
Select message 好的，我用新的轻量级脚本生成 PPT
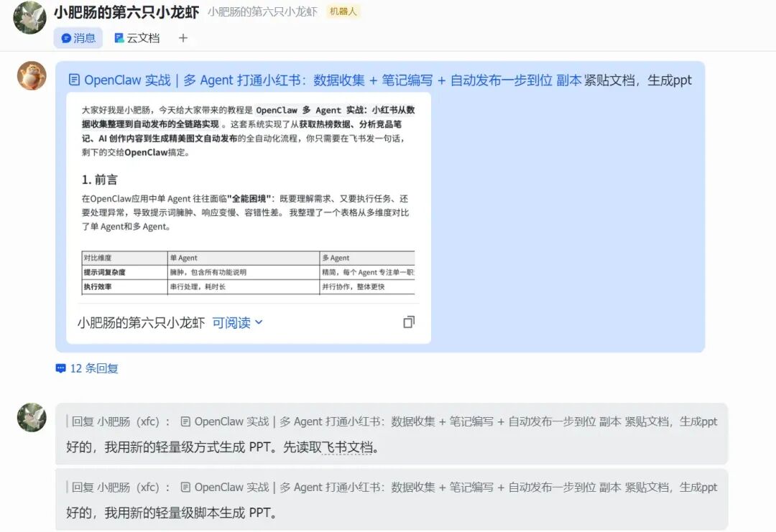coord(171,513)
